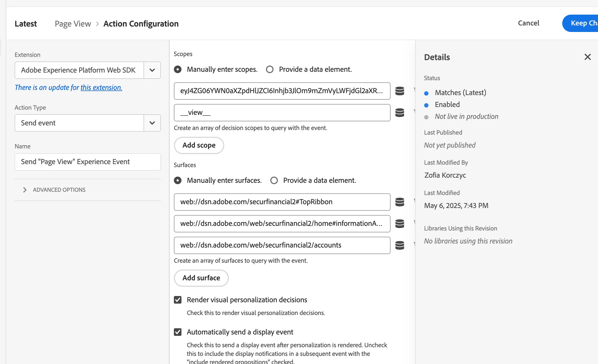
Task: Select Manually enter surfaces radio
Action: (178, 181)
